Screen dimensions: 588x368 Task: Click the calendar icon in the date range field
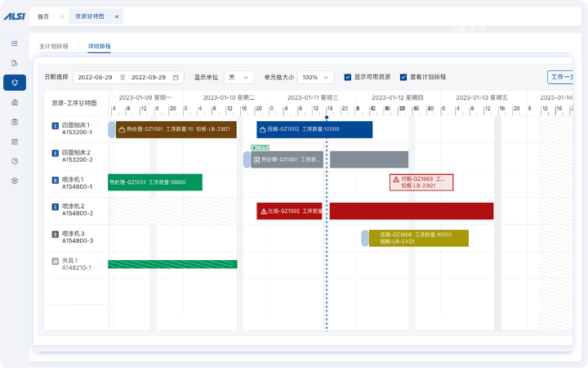(x=176, y=78)
